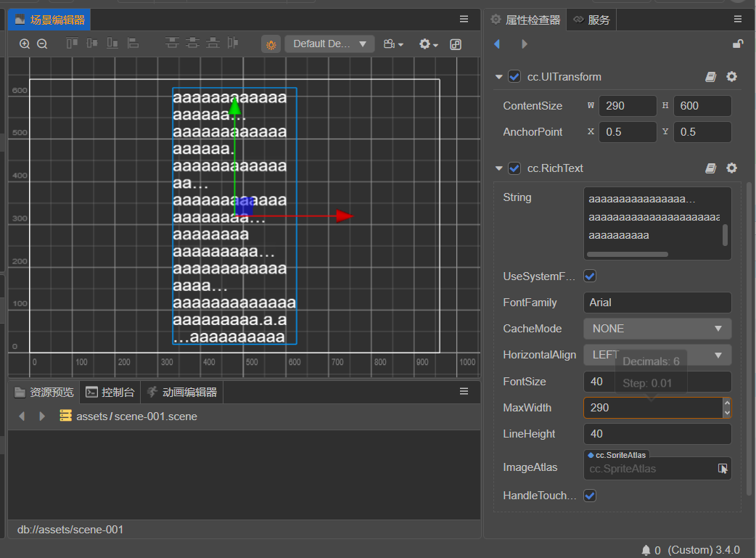Open the CacheMode dropdown
756x558 pixels.
click(657, 329)
